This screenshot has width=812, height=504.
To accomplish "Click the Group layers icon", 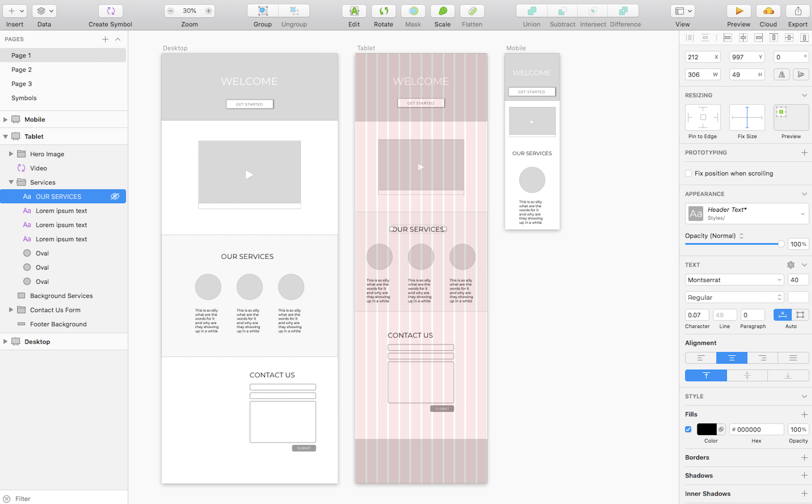I will [263, 11].
